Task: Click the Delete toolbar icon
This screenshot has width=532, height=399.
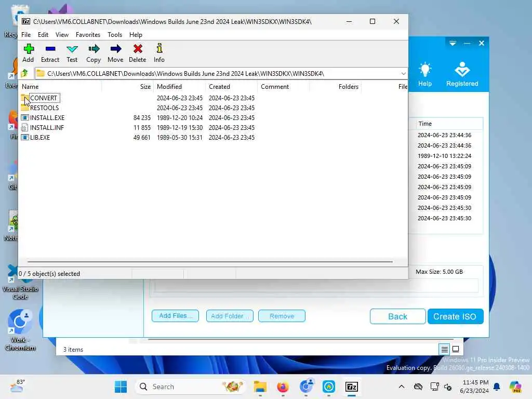Action: (x=137, y=53)
